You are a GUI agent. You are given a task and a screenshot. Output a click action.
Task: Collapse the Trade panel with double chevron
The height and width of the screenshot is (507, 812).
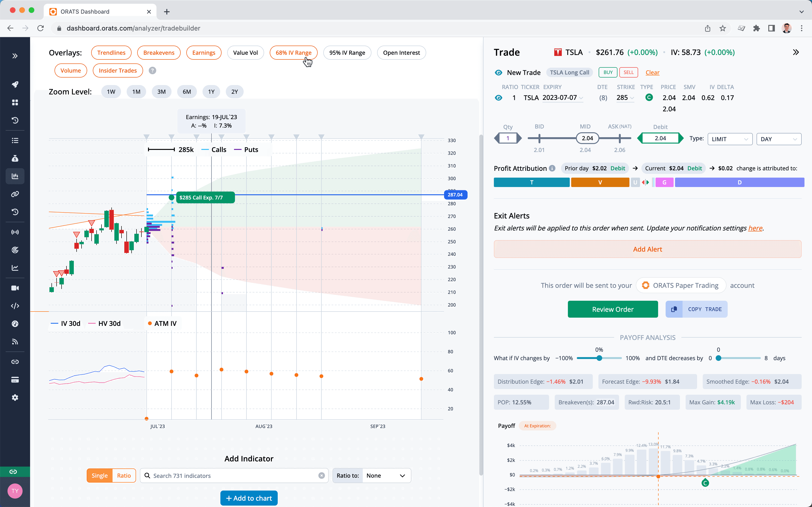pos(796,52)
